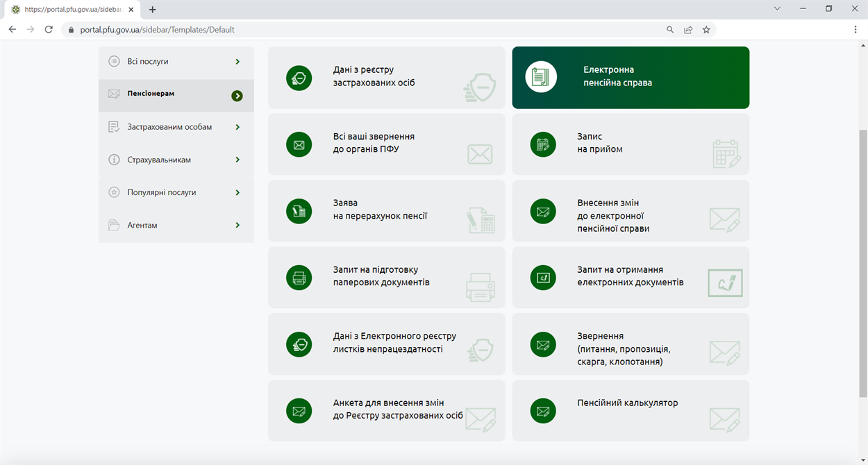Go back using the browser back arrow
Image resolution: width=868 pixels, height=465 pixels.
tap(12, 30)
